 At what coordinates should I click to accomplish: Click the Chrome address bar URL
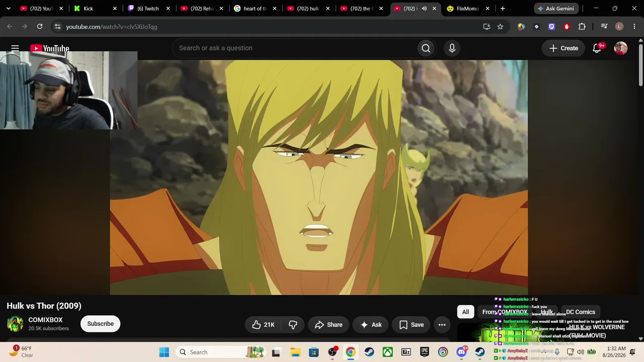pyautogui.click(x=112, y=27)
